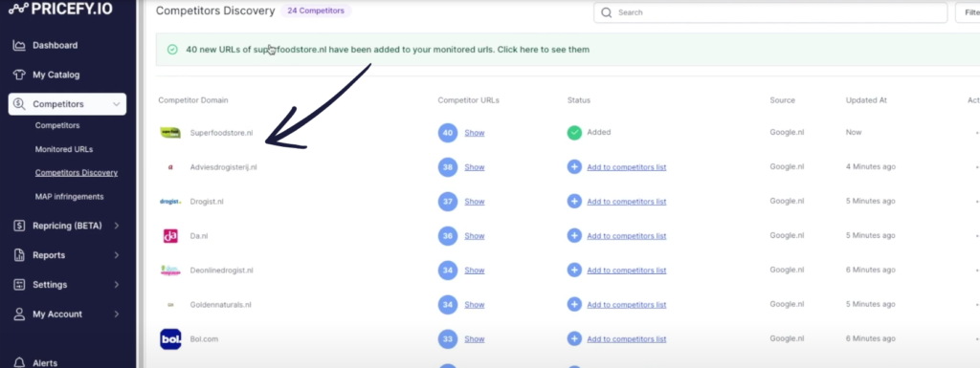Select the Competitors submenu item

[57, 125]
